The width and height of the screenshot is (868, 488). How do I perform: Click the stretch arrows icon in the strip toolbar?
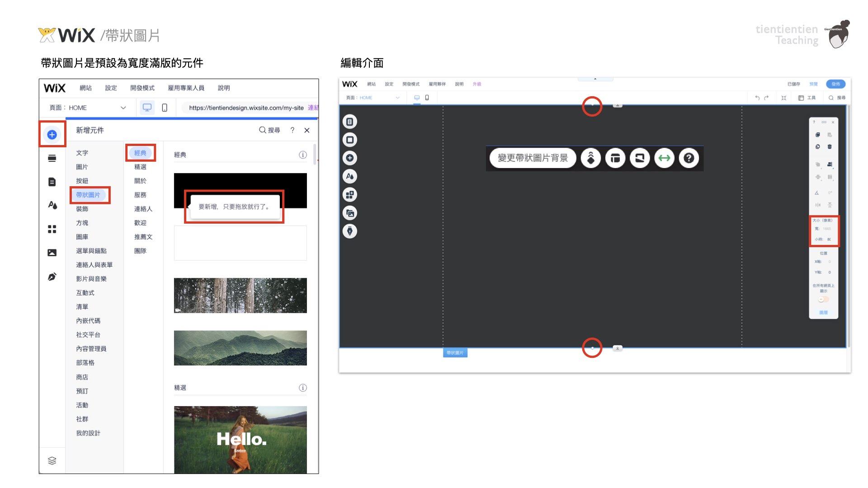[664, 158]
